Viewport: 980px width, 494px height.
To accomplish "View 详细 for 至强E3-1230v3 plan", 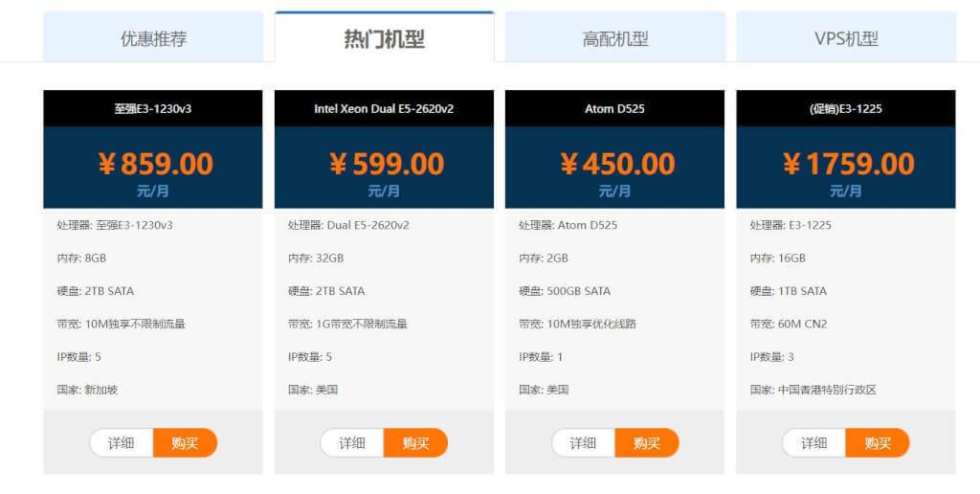I will click(x=122, y=442).
